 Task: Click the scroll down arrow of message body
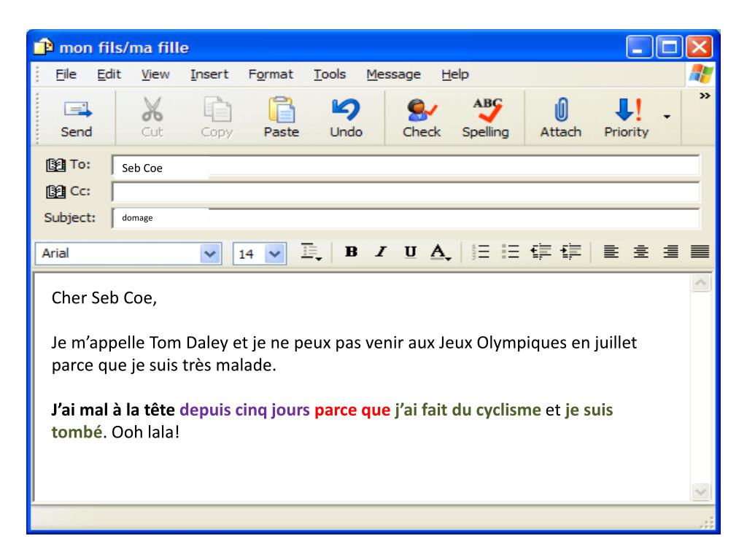coord(701,491)
